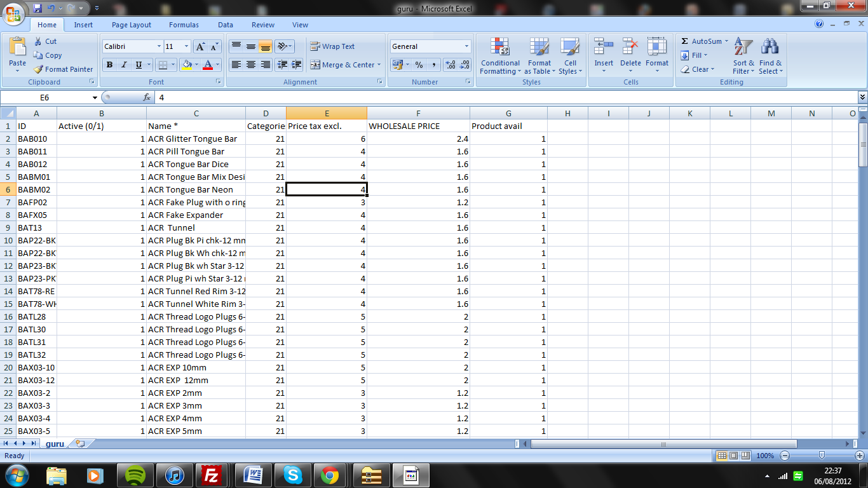Viewport: 868px width, 488px height.
Task: Open the Review tab
Action: pyautogui.click(x=263, y=25)
